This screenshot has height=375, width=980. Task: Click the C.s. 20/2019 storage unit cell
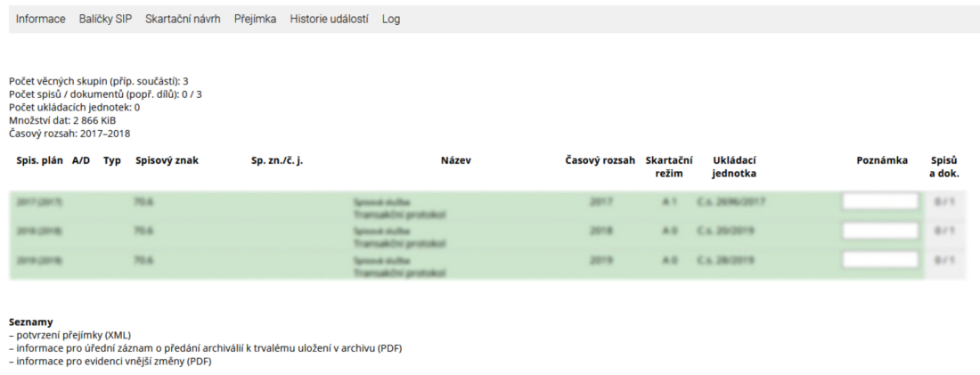(725, 231)
